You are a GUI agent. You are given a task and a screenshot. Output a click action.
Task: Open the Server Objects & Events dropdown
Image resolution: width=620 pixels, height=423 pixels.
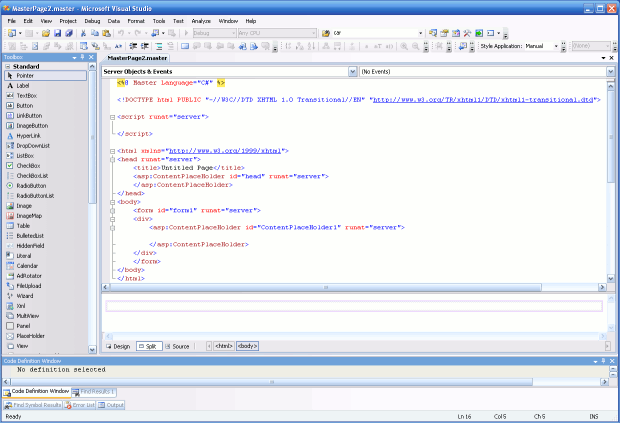click(352, 72)
